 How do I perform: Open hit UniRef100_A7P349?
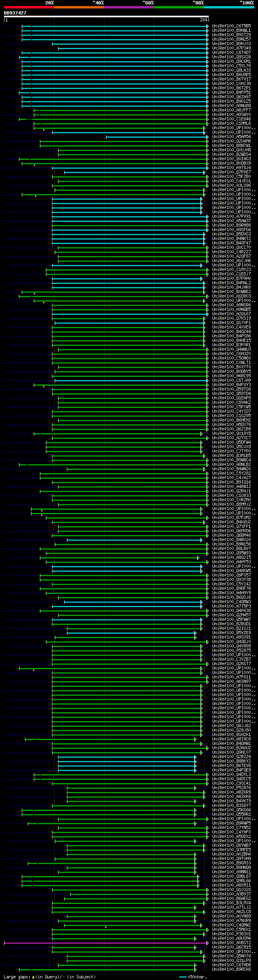[231, 48]
